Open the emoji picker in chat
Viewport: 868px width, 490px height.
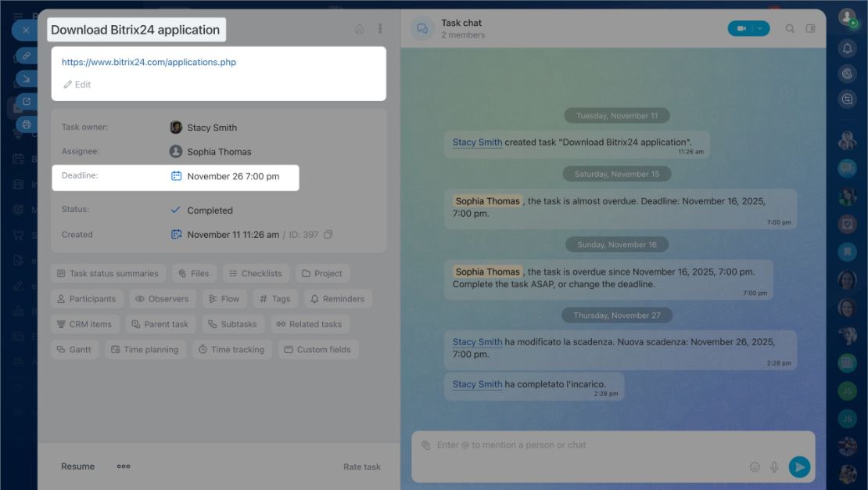[x=755, y=467]
